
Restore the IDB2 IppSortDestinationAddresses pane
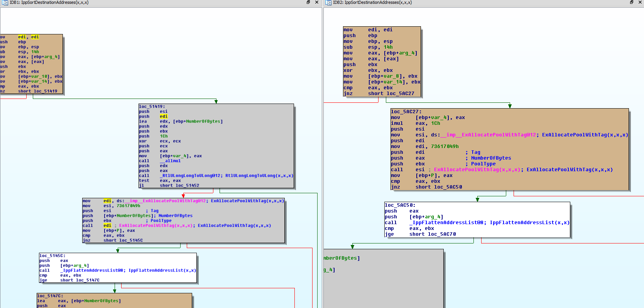[x=632, y=2]
